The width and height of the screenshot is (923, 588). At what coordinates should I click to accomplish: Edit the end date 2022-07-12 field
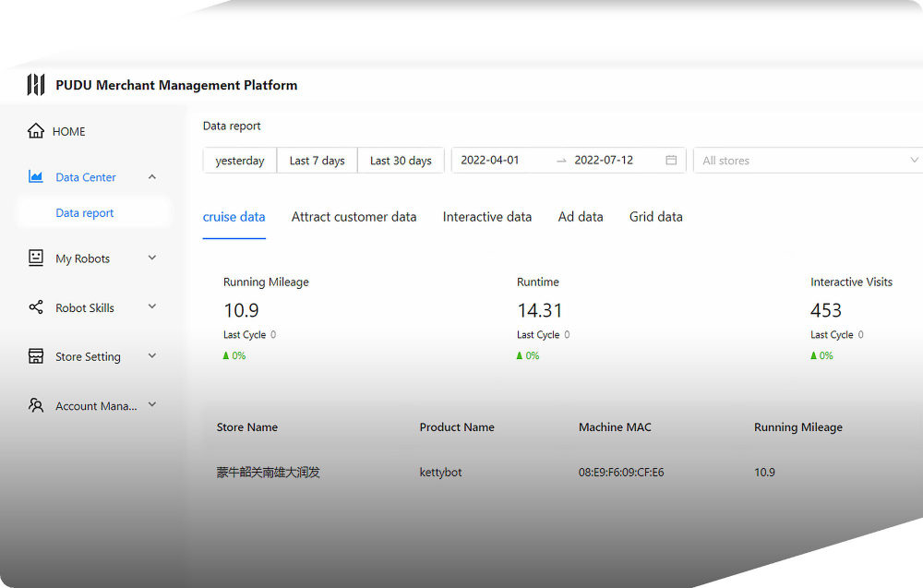pyautogui.click(x=604, y=160)
